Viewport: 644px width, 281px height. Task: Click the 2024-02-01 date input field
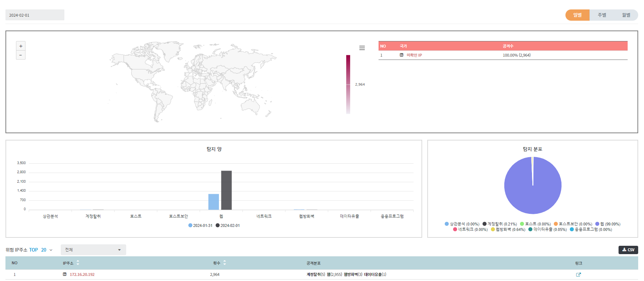tap(35, 15)
